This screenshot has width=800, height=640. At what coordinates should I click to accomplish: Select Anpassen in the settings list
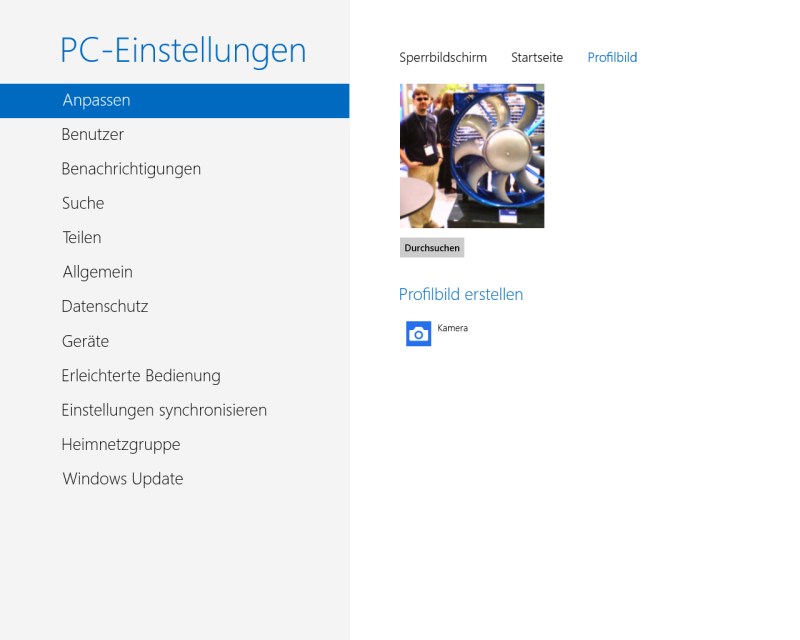coord(174,101)
